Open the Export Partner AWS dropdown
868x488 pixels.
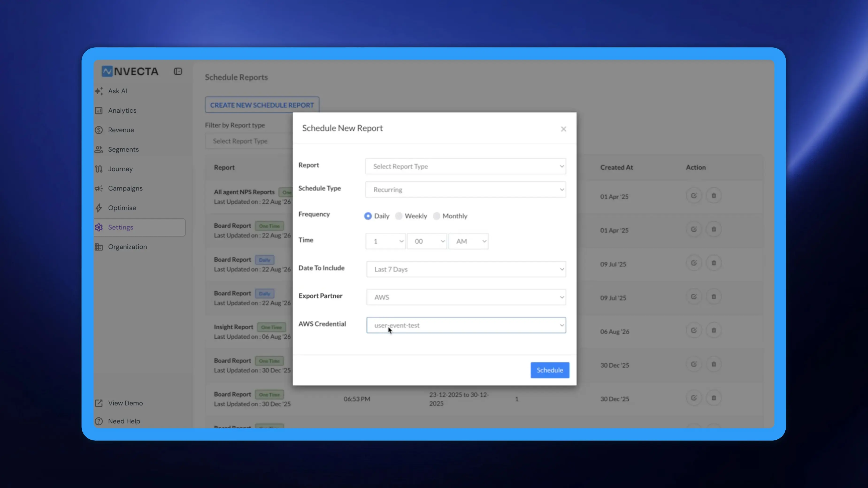pyautogui.click(x=466, y=297)
